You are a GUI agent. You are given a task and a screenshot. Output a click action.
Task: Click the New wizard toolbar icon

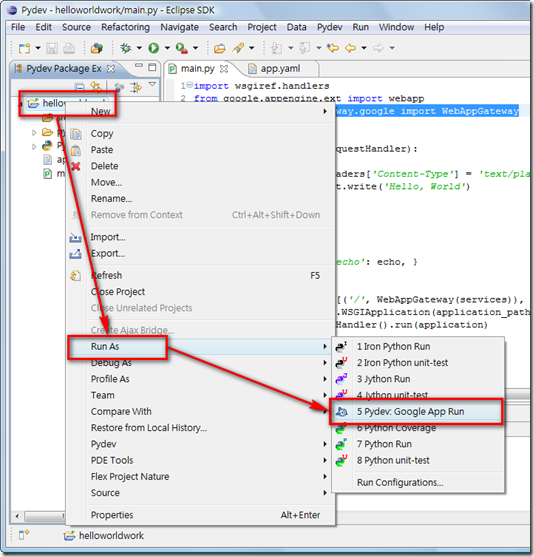click(25, 48)
